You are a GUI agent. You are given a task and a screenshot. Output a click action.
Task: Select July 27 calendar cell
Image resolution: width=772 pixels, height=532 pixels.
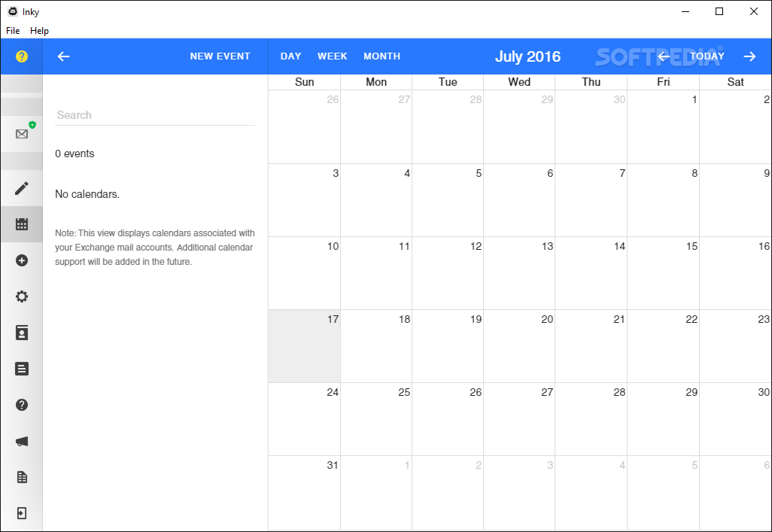(519, 419)
